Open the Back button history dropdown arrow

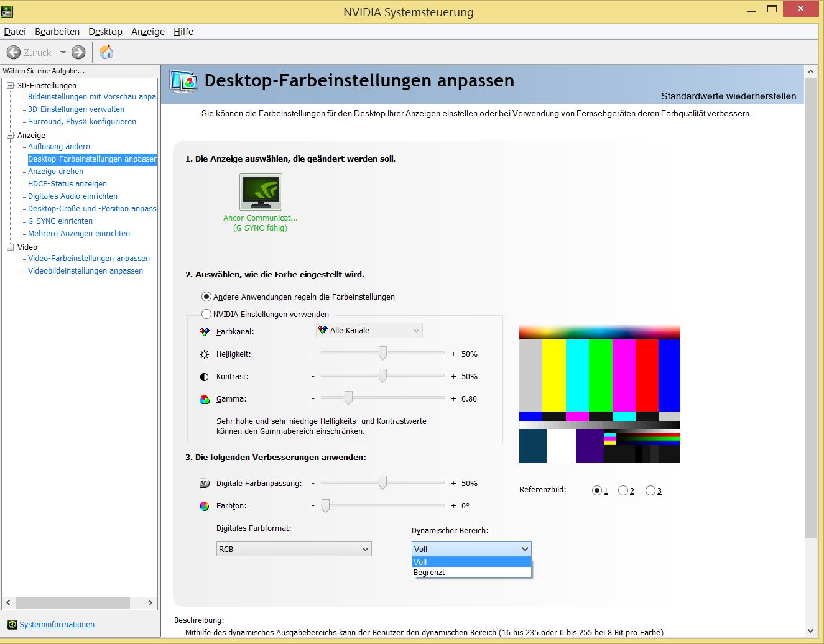coord(63,53)
